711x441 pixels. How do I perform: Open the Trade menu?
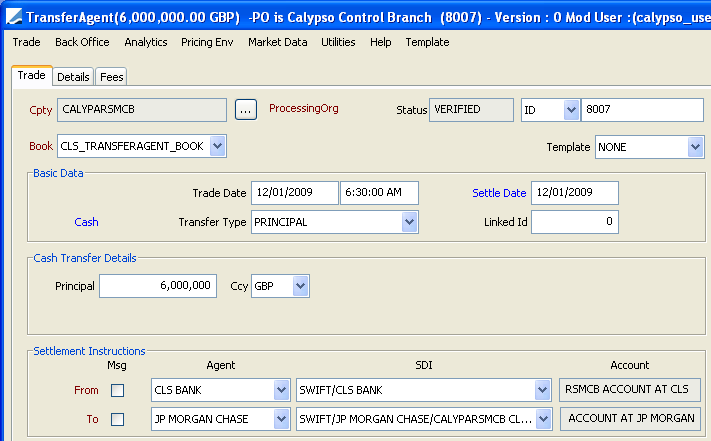(x=26, y=42)
